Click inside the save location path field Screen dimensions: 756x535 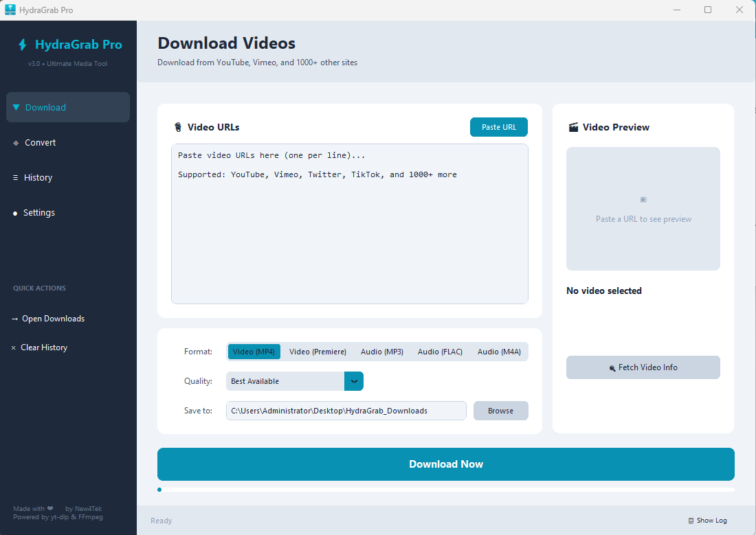tap(346, 410)
